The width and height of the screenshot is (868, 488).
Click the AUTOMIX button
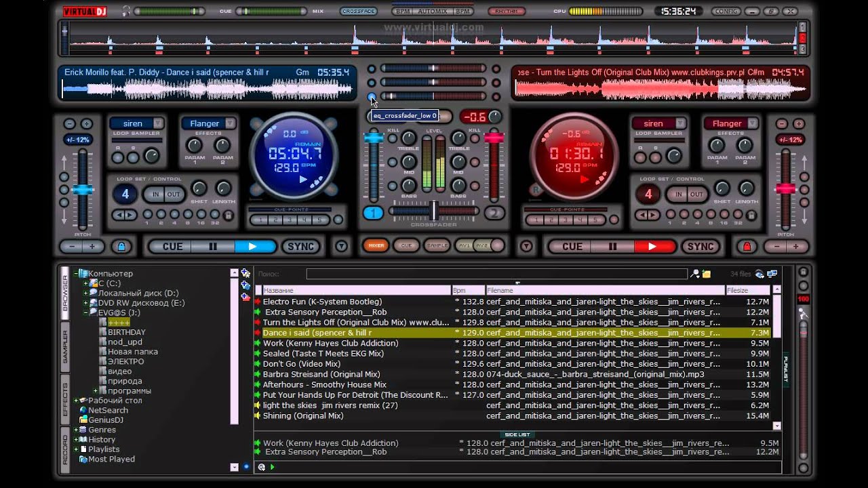[x=433, y=12]
